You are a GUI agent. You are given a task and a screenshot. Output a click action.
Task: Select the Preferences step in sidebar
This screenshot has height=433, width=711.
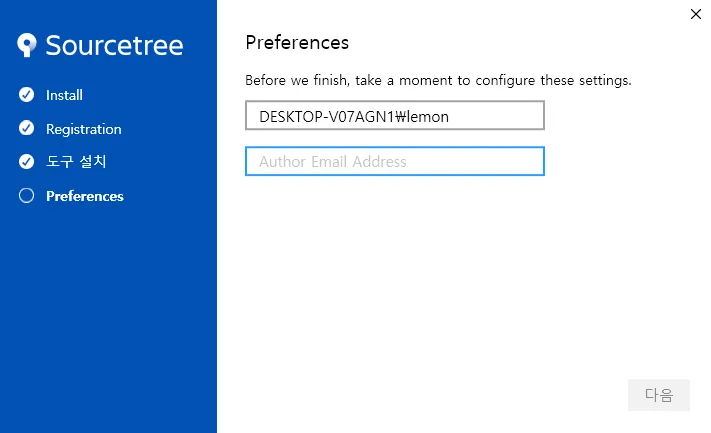tap(85, 196)
